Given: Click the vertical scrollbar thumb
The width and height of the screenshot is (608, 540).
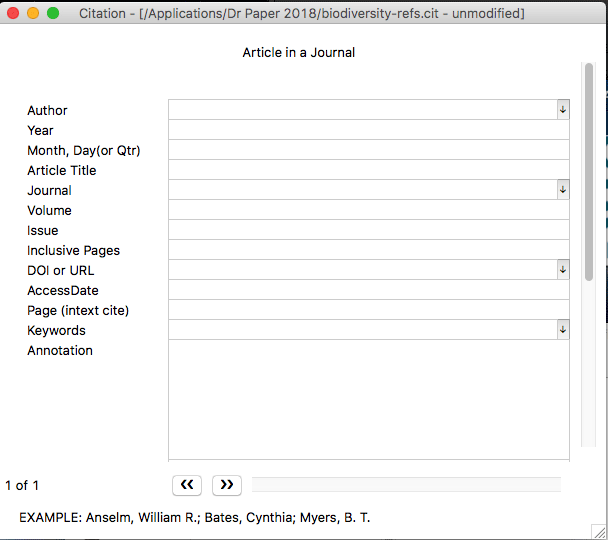Looking at the screenshot, I should [x=589, y=170].
